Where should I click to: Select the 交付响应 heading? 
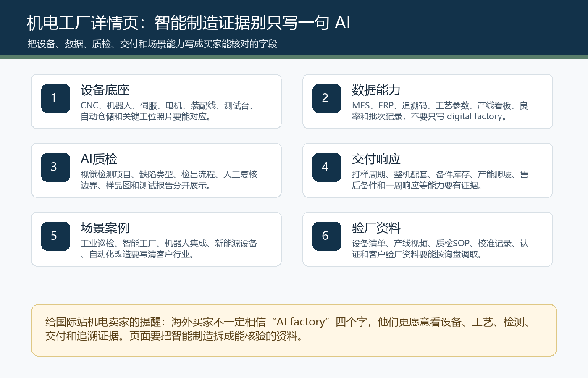pos(376,159)
